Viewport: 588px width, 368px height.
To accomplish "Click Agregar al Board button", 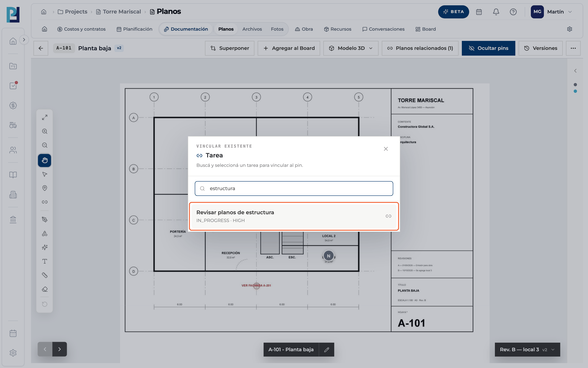I will click(x=289, y=48).
